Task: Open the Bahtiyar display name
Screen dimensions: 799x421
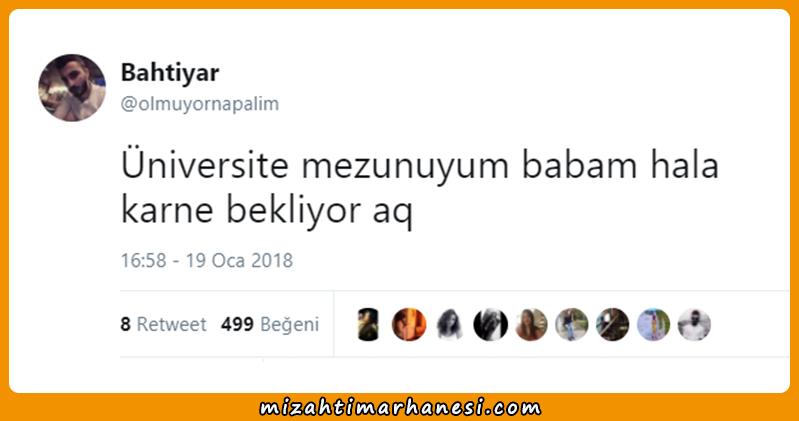Action: point(170,72)
